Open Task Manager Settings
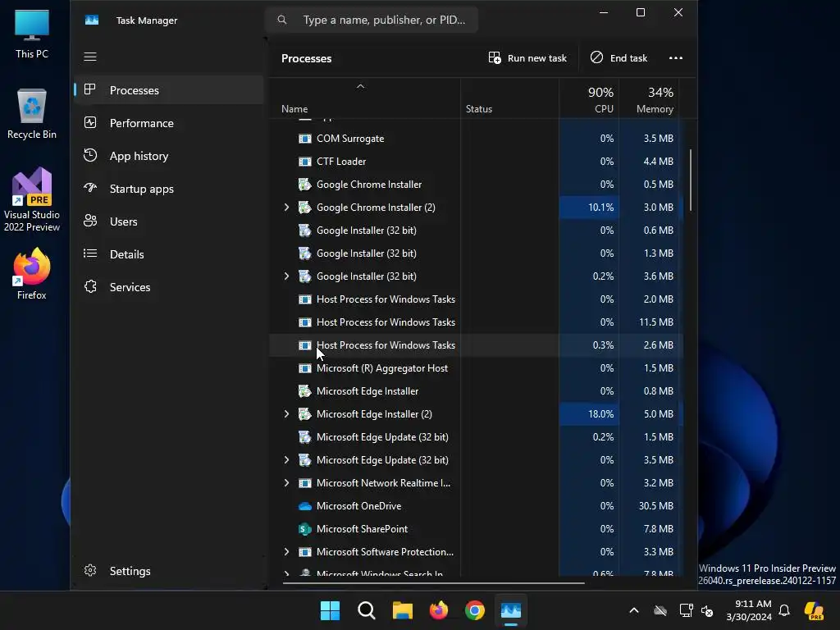The height and width of the screenshot is (630, 840). coord(169,571)
